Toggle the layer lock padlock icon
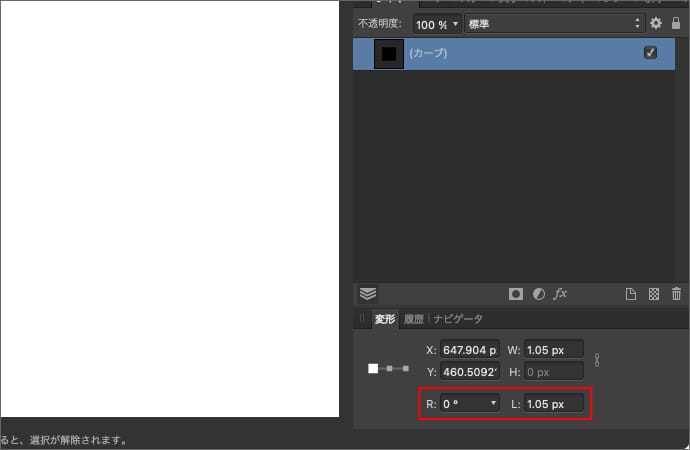This screenshot has height=450, width=690. (x=676, y=23)
